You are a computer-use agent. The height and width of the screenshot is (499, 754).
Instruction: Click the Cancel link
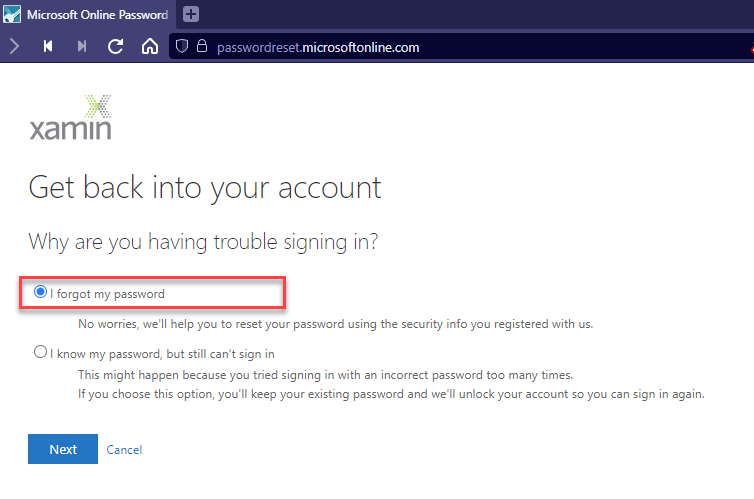(x=124, y=449)
